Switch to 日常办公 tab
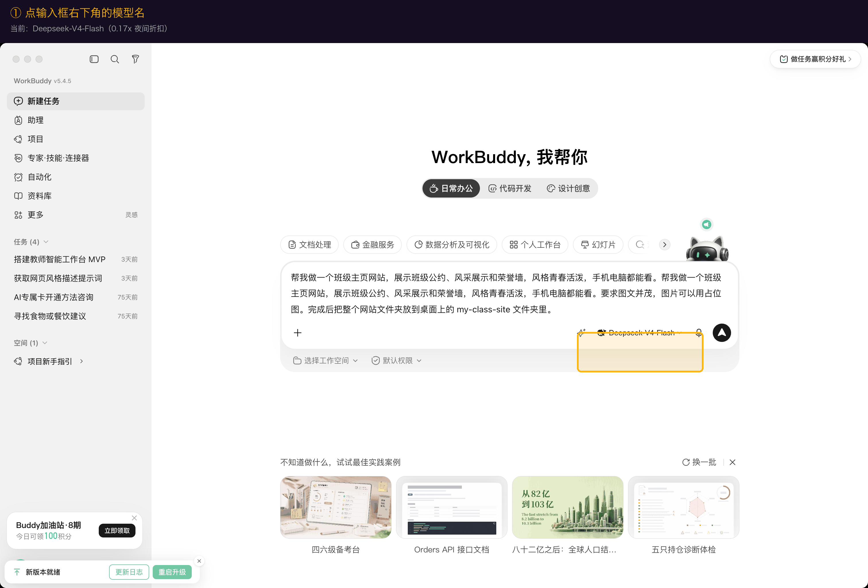The image size is (868, 588). [451, 188]
